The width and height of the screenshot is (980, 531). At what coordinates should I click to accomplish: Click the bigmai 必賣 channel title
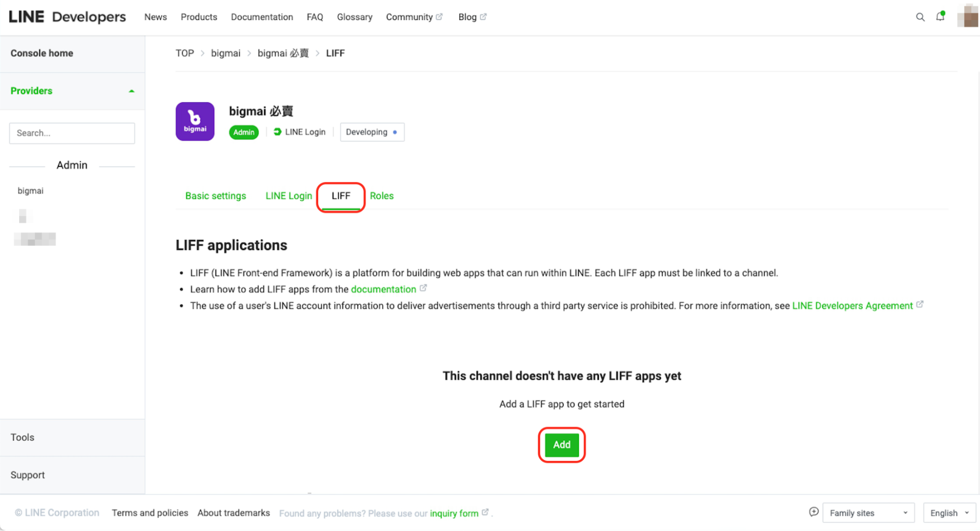[x=261, y=111]
